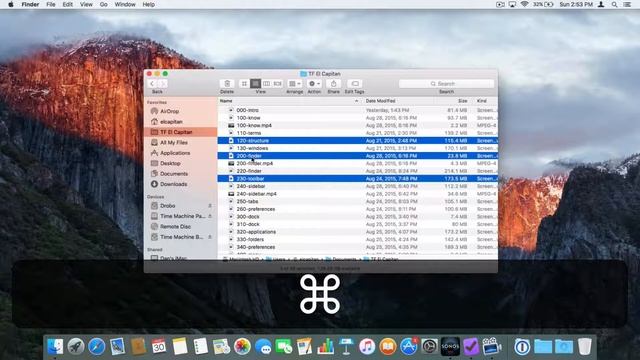The height and width of the screenshot is (360, 640).
Task: Open the File menu
Action: tap(51, 4)
